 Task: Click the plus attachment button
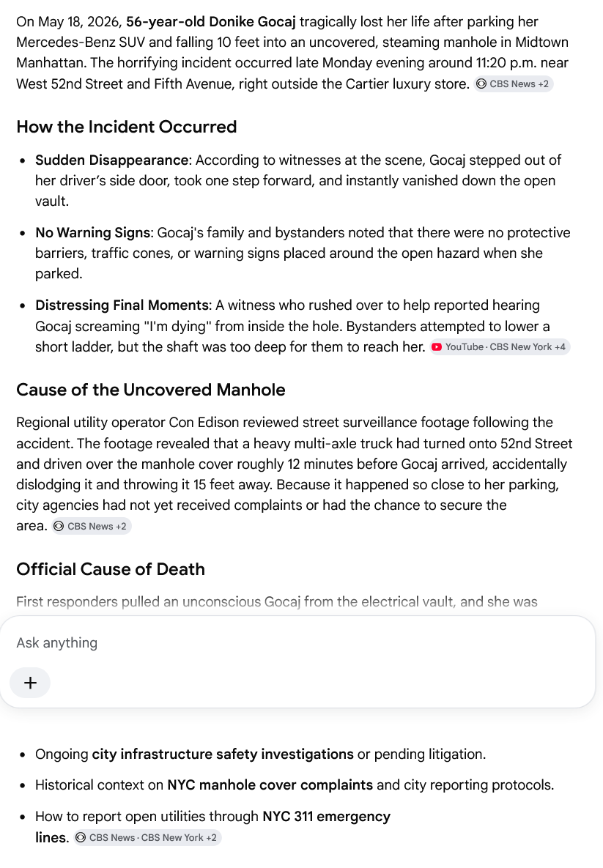tap(30, 683)
